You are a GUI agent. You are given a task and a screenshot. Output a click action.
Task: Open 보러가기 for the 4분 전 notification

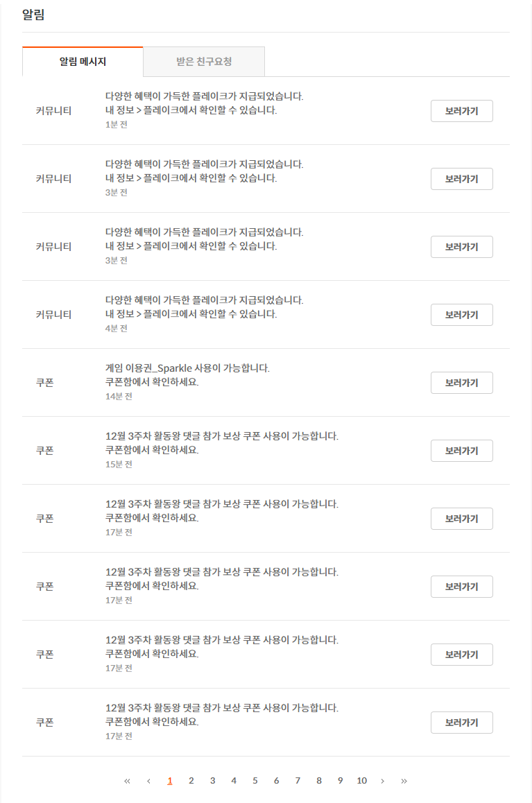coord(461,315)
